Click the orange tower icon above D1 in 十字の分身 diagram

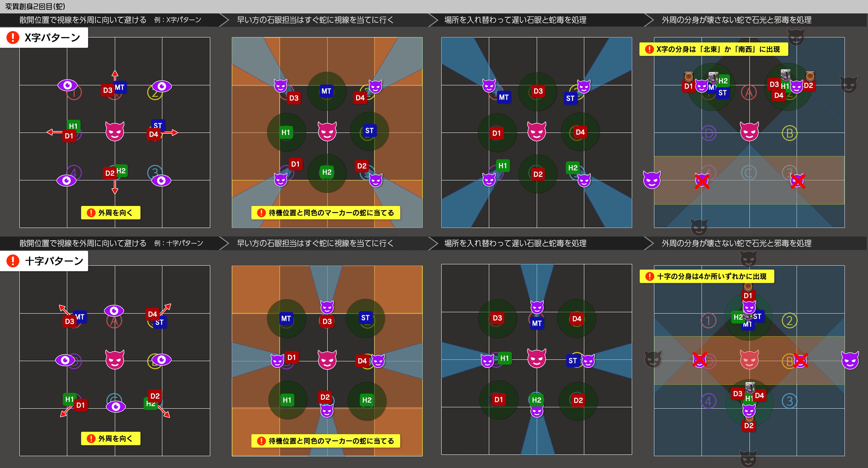coord(748,286)
